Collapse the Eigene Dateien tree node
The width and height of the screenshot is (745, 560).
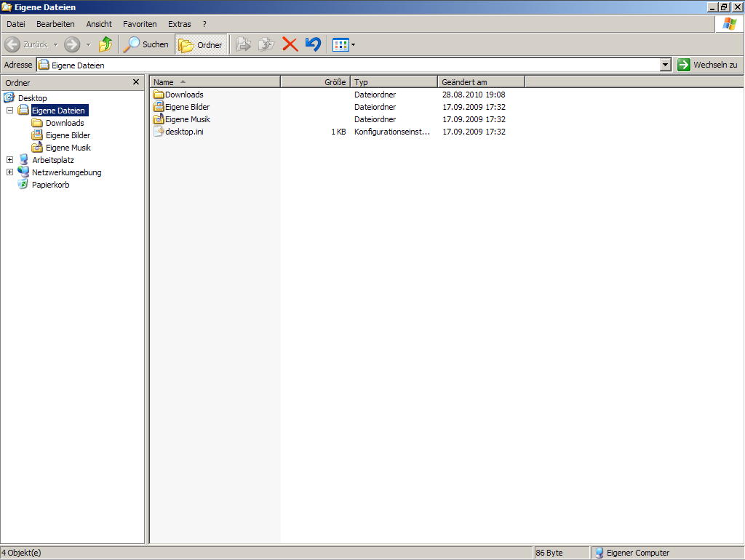(9, 111)
